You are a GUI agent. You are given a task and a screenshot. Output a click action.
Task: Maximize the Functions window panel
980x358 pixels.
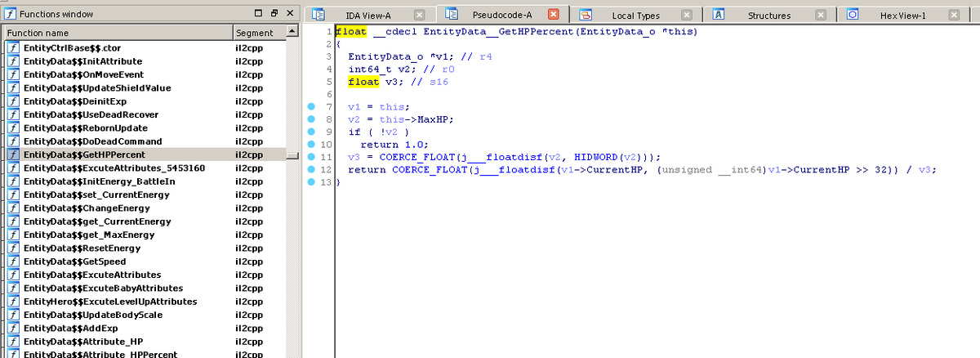258,14
